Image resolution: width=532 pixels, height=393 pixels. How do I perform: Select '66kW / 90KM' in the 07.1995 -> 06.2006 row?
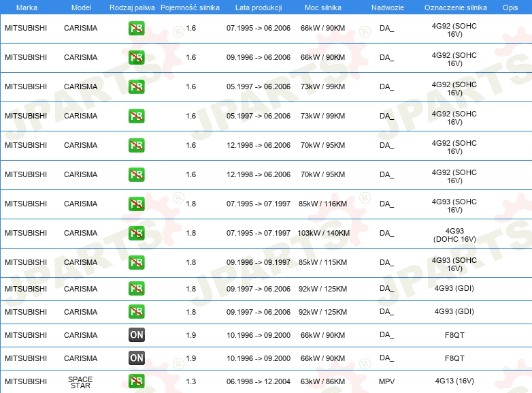[x=322, y=28]
